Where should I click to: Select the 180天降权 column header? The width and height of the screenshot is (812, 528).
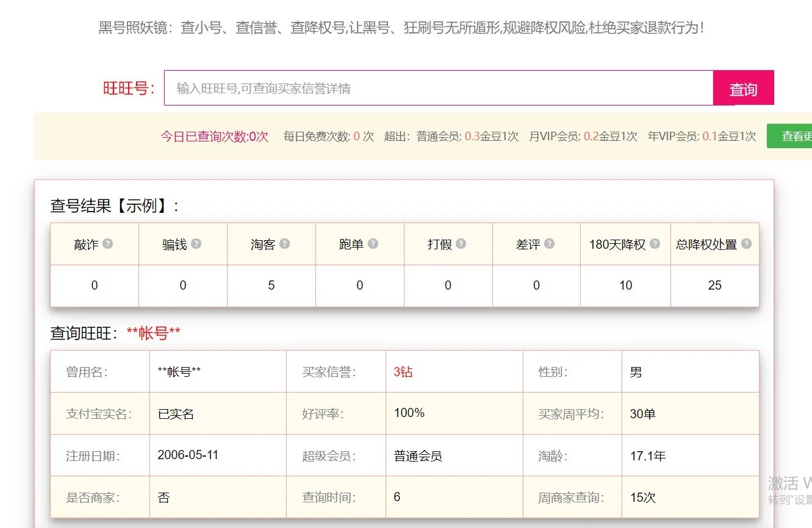(625, 244)
